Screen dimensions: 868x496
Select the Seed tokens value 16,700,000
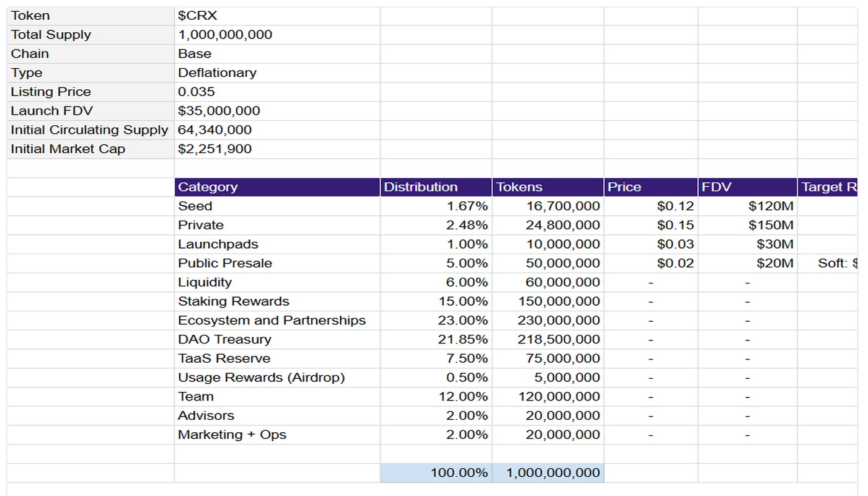coord(548,206)
